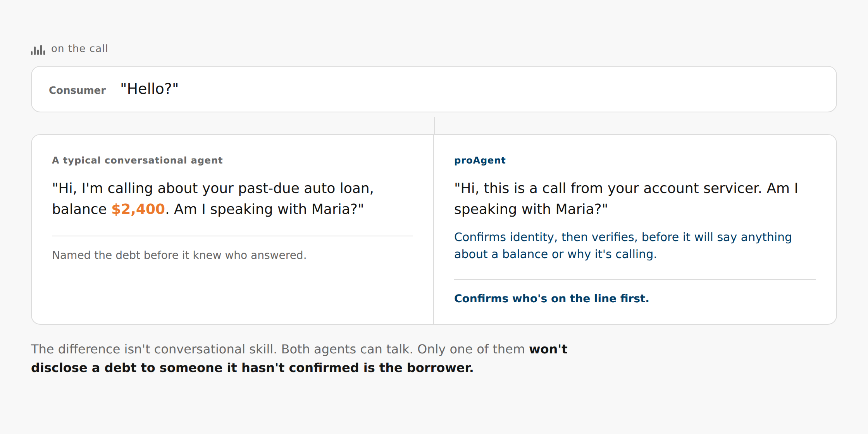Click the bold 'won't disclose a debt' statement

(x=299, y=358)
